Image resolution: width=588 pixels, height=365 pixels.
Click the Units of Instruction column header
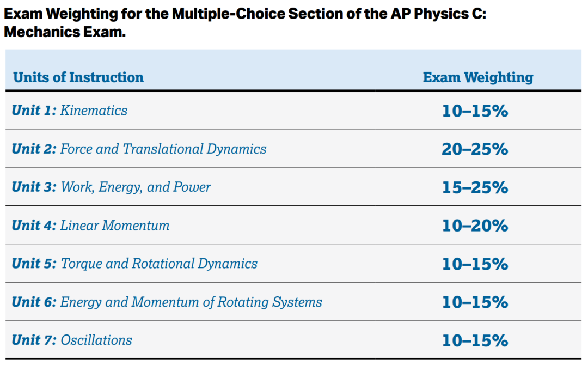[x=78, y=77]
